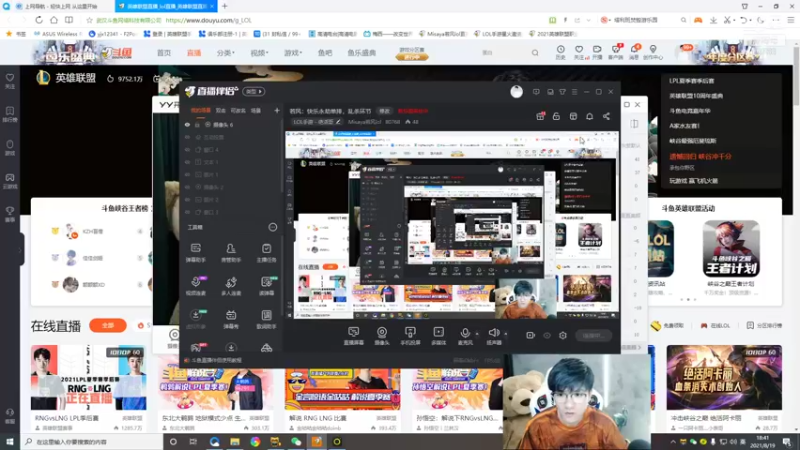800x450 pixels.
Task: Open the 鱼吧 nav tab
Action: click(x=325, y=53)
